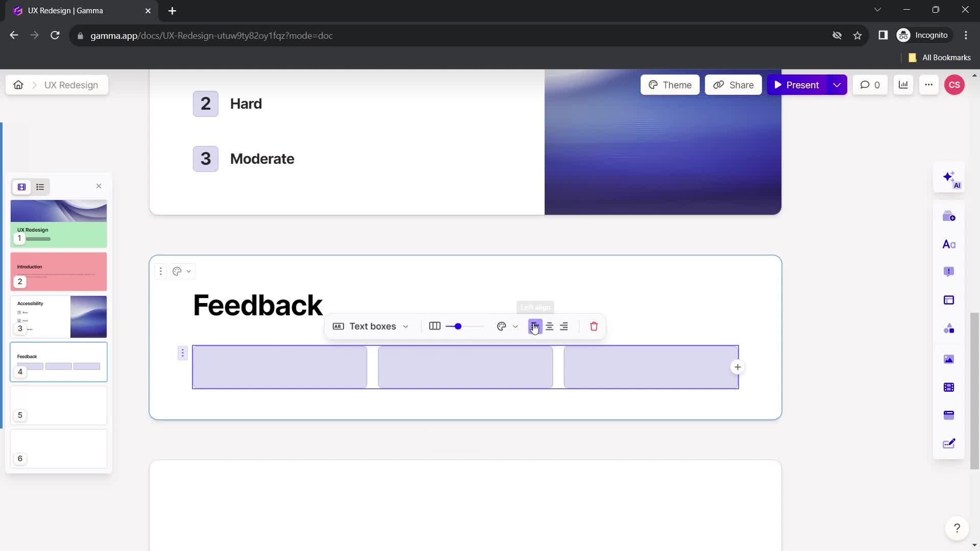Viewport: 980px width, 551px height.
Task: Click the delete/trash icon in toolbar
Action: click(594, 327)
